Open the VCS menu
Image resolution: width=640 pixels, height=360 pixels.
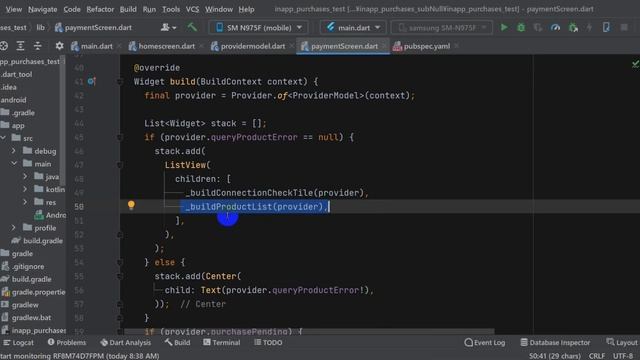point(192,9)
